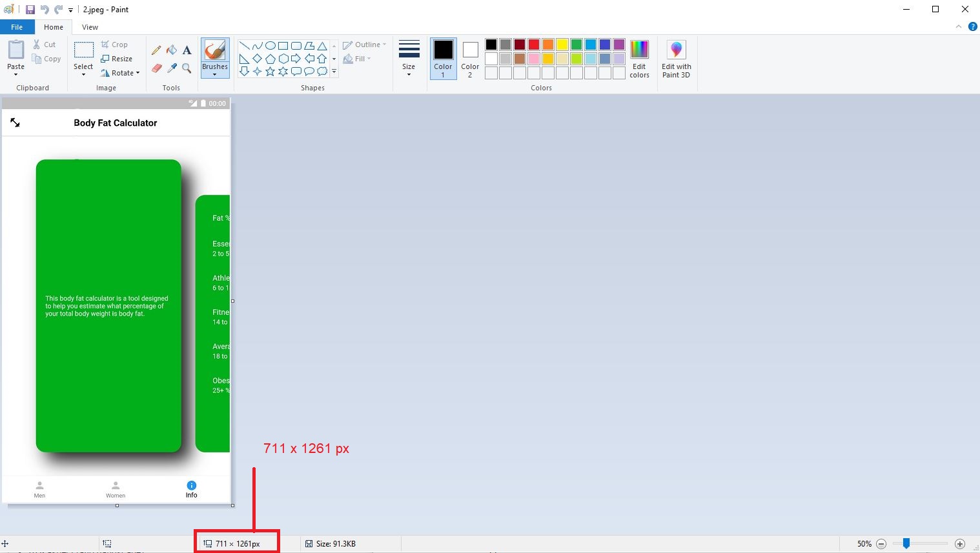Open the File menu

(17, 26)
